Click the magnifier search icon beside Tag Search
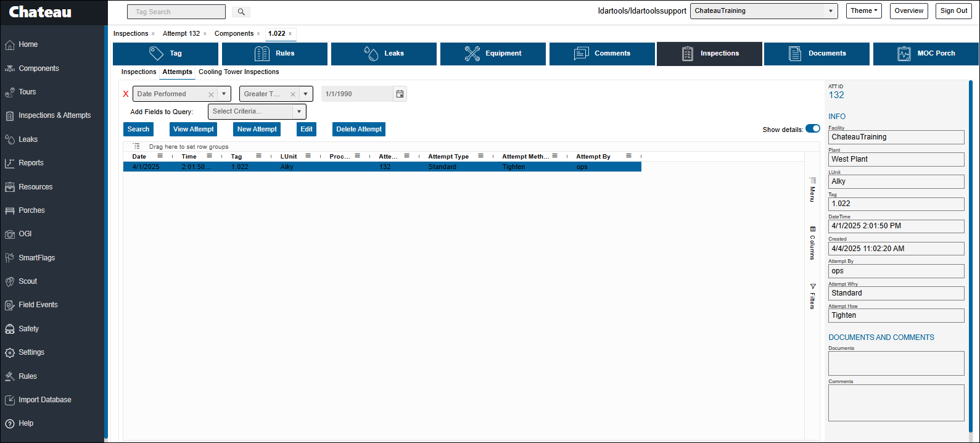The image size is (980, 443). (x=241, y=12)
